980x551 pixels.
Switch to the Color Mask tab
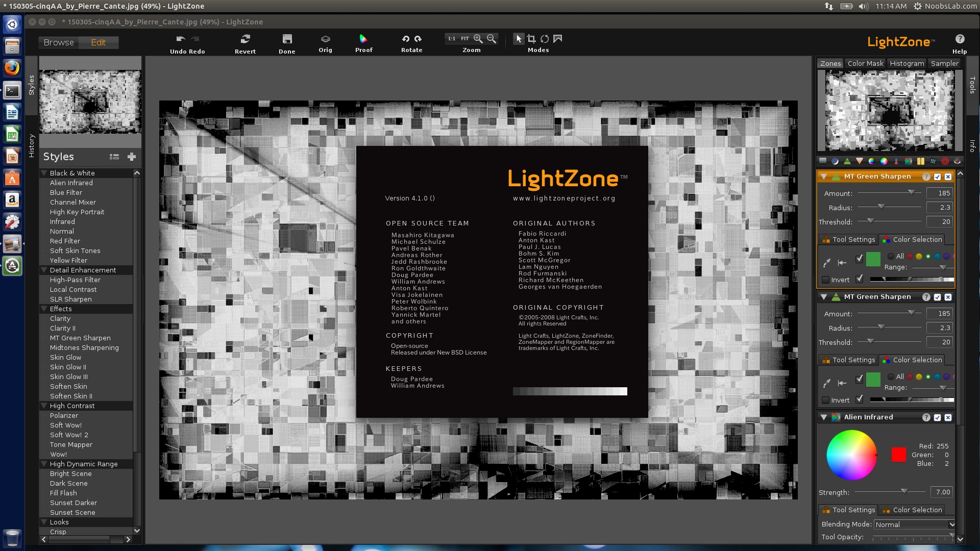coord(865,63)
